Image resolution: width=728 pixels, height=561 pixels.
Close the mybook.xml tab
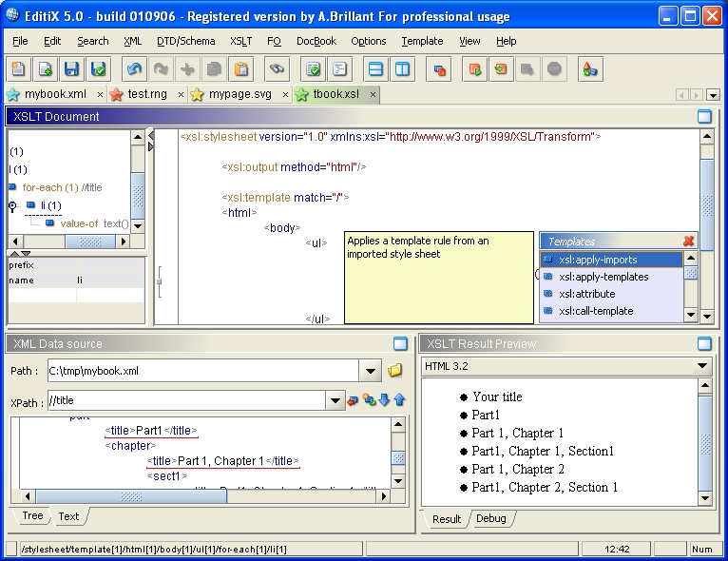[100, 94]
